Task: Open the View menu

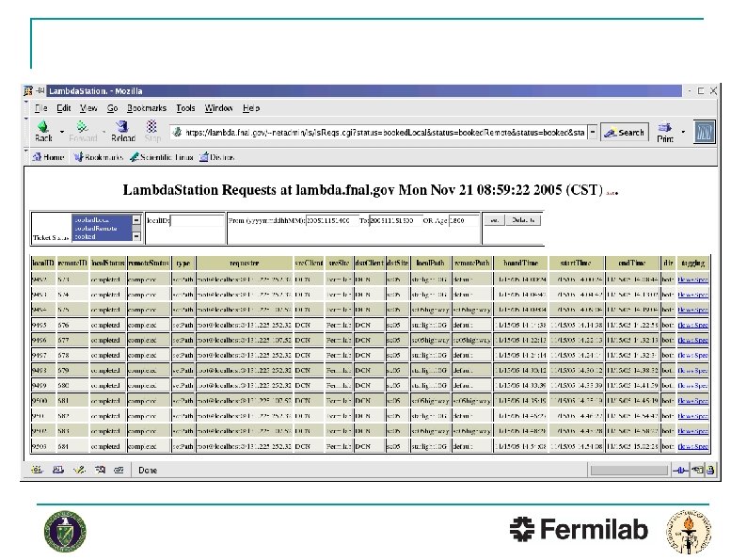Action: click(88, 108)
